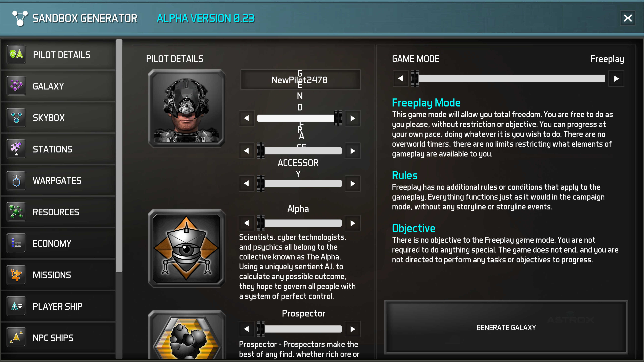Viewport: 644px width, 362px height.
Task: Open the Stations icon
Action: click(x=16, y=149)
